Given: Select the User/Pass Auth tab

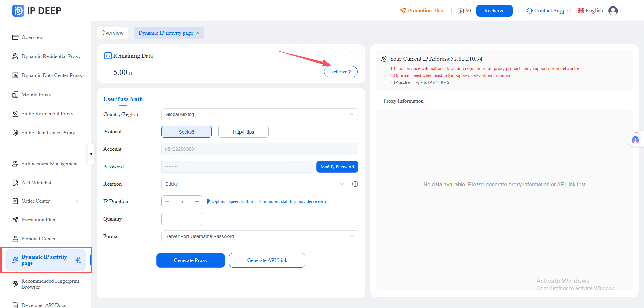Looking at the screenshot, I should (x=123, y=99).
